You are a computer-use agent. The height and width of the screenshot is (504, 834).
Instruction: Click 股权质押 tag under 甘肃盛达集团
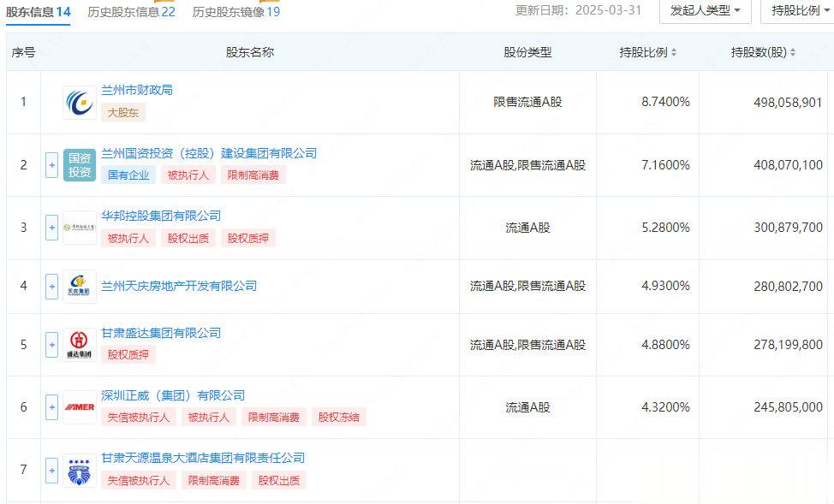pos(128,354)
